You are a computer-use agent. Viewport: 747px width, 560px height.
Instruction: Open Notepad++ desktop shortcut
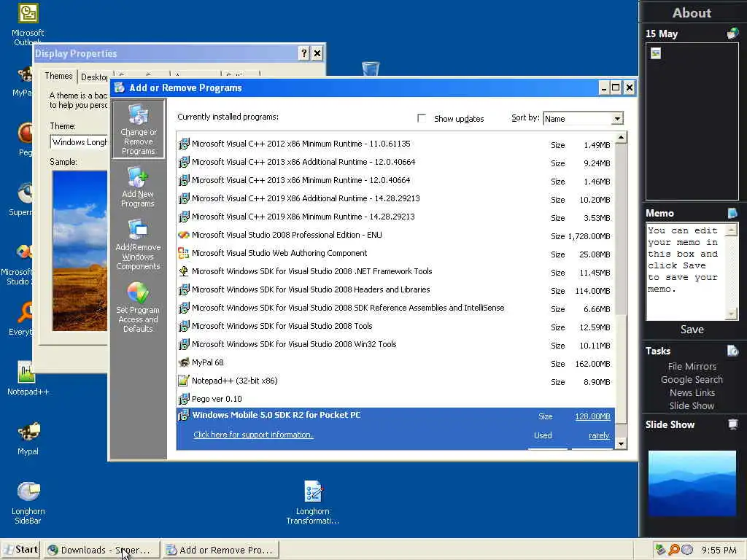(x=28, y=378)
